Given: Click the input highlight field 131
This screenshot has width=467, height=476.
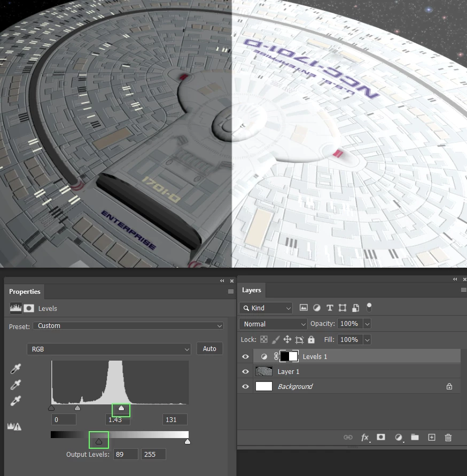Looking at the screenshot, I should 175,419.
